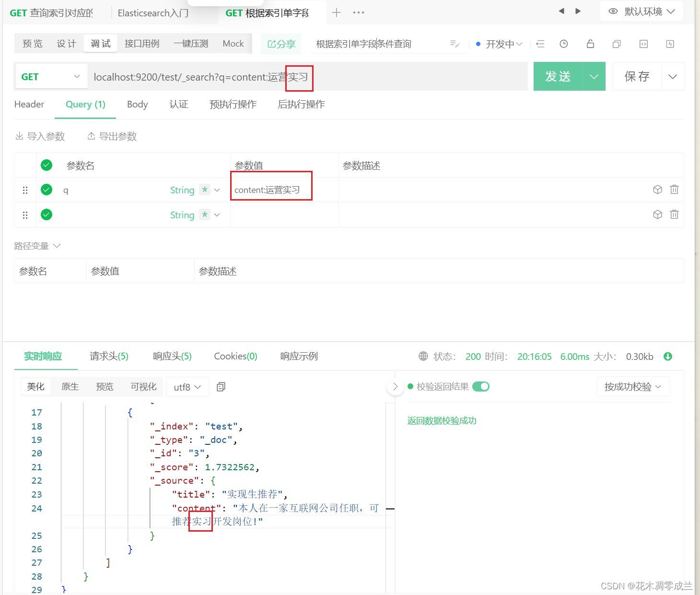Delete the q parameter row

(674, 190)
